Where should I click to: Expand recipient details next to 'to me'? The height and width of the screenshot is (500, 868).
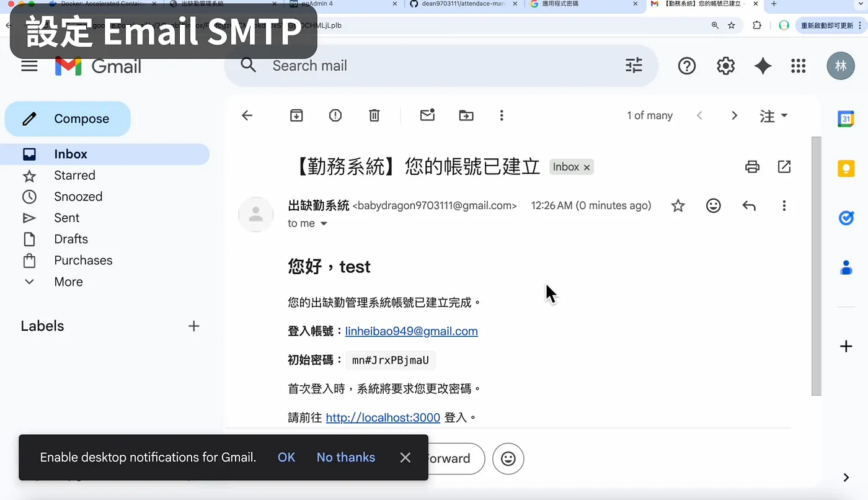pos(323,223)
